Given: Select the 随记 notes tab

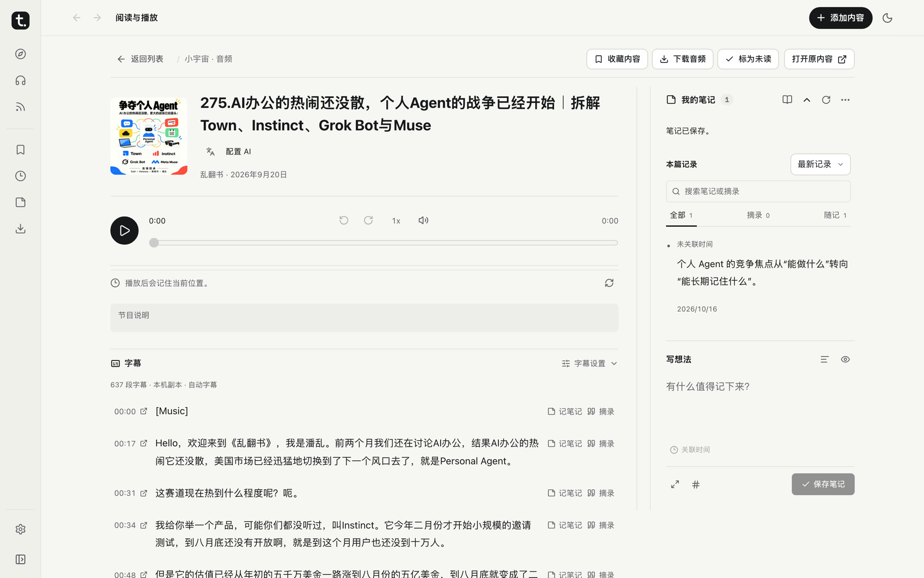Looking at the screenshot, I should click(x=835, y=215).
